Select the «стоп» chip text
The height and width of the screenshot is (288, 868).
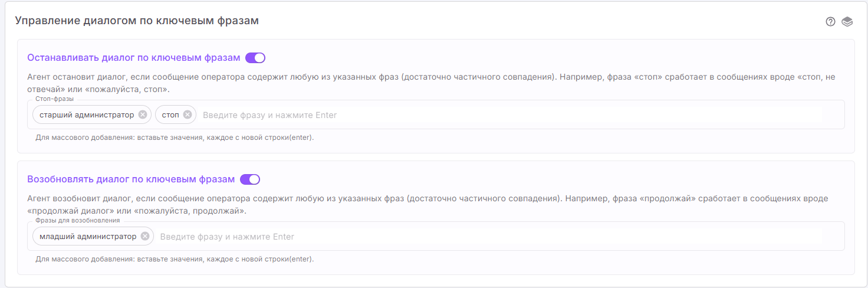(170, 115)
